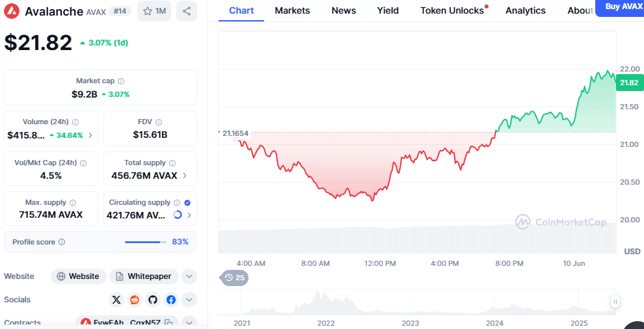Viewport: 644px width, 329px height.
Task: Expand the Contracts dropdown chevron
Action: click(x=189, y=322)
